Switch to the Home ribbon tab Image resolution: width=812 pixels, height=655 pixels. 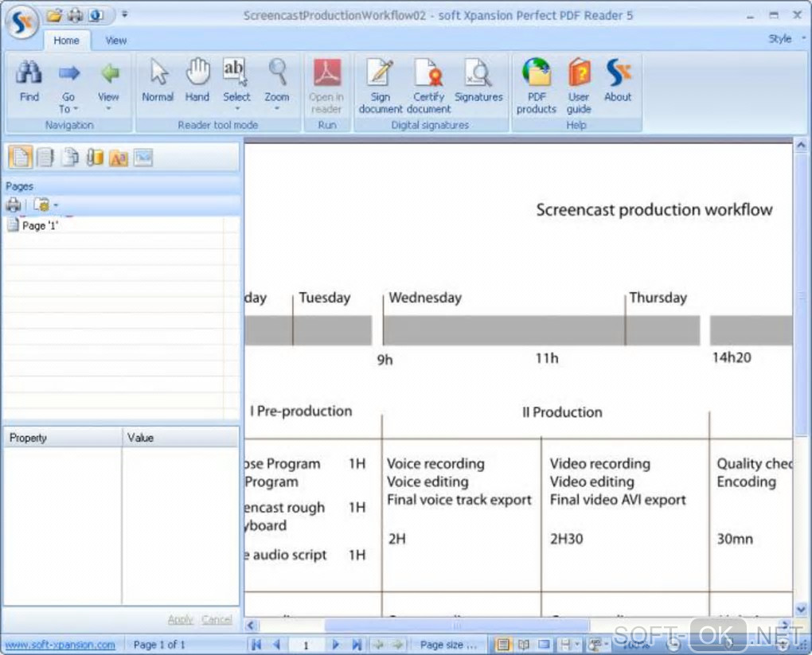click(x=66, y=41)
